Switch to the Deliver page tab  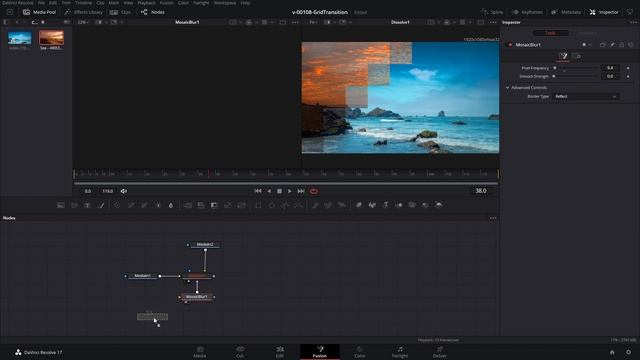point(440,352)
